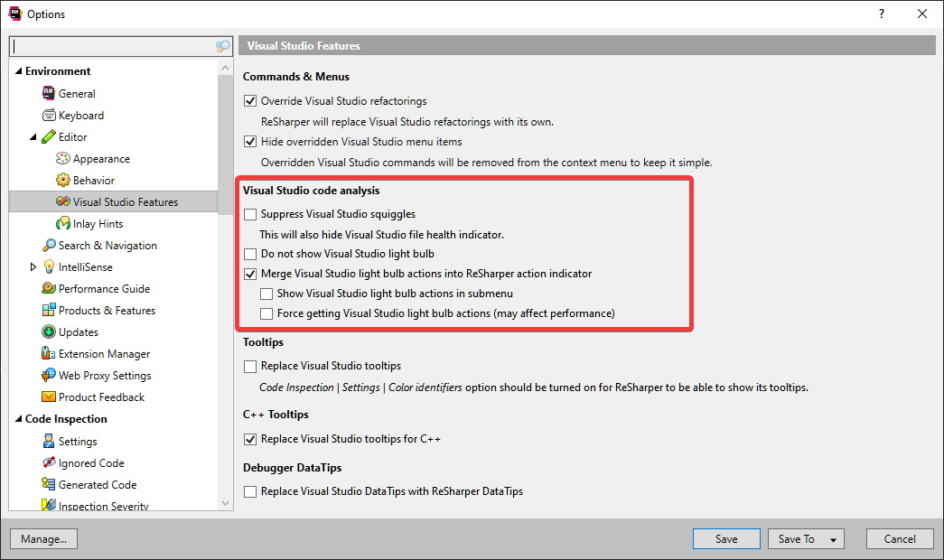Click the Performance Guide snail icon
The width and height of the screenshot is (944, 560).
[49, 288]
